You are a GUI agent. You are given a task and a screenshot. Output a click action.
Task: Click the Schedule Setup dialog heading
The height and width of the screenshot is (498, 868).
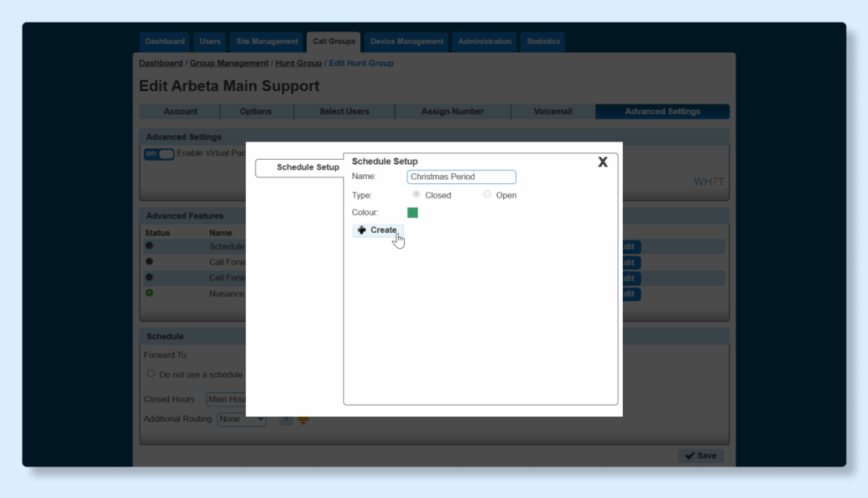click(x=385, y=161)
